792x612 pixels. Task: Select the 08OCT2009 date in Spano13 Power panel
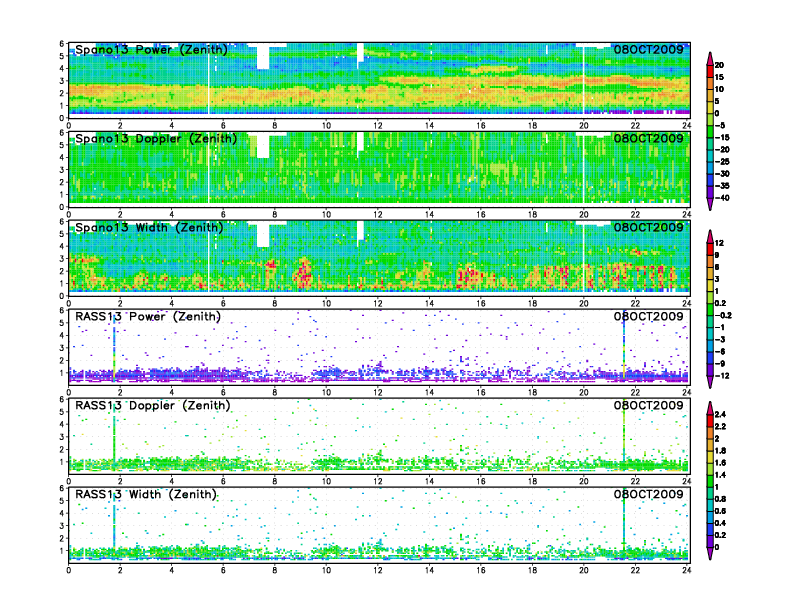pyautogui.click(x=648, y=49)
